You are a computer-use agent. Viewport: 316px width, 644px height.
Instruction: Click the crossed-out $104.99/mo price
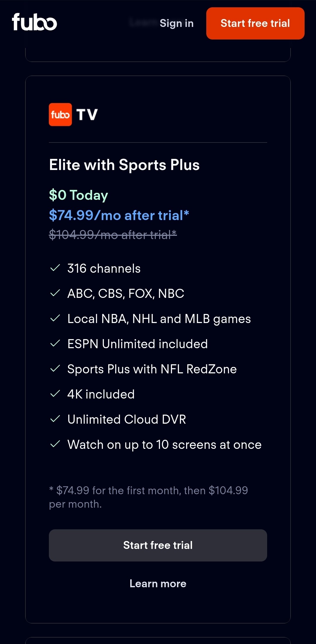tap(113, 235)
